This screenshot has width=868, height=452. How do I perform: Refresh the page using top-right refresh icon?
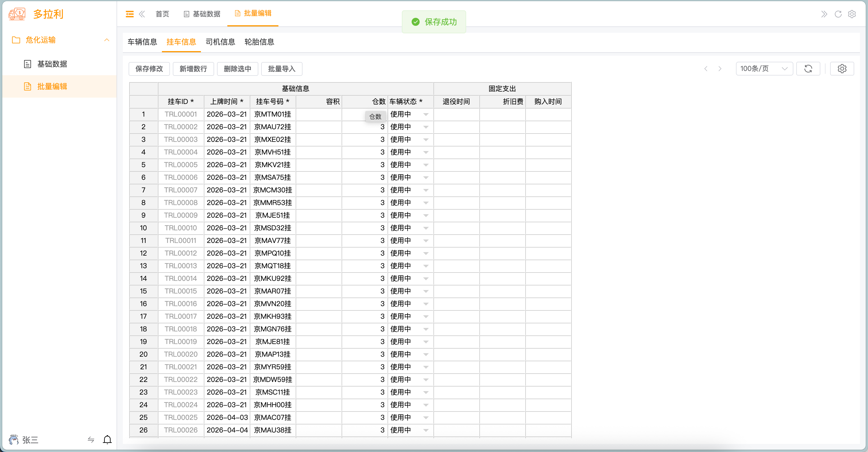pyautogui.click(x=838, y=14)
